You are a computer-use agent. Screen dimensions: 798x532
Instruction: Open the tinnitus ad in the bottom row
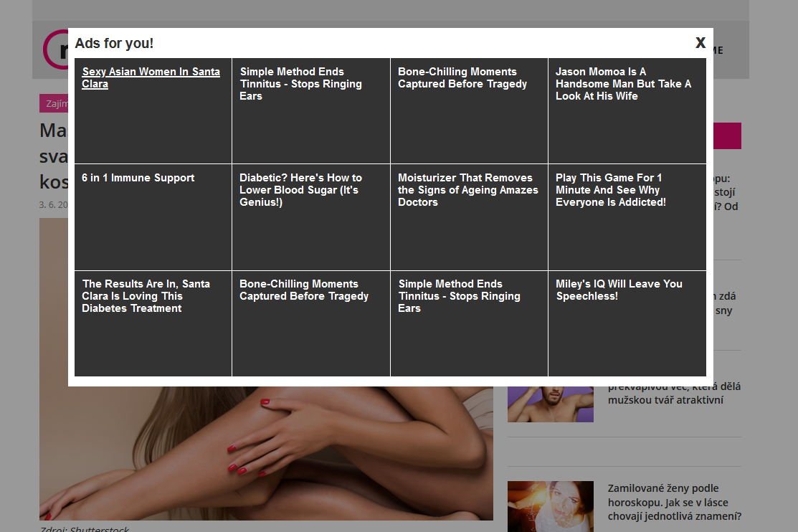tap(469, 324)
